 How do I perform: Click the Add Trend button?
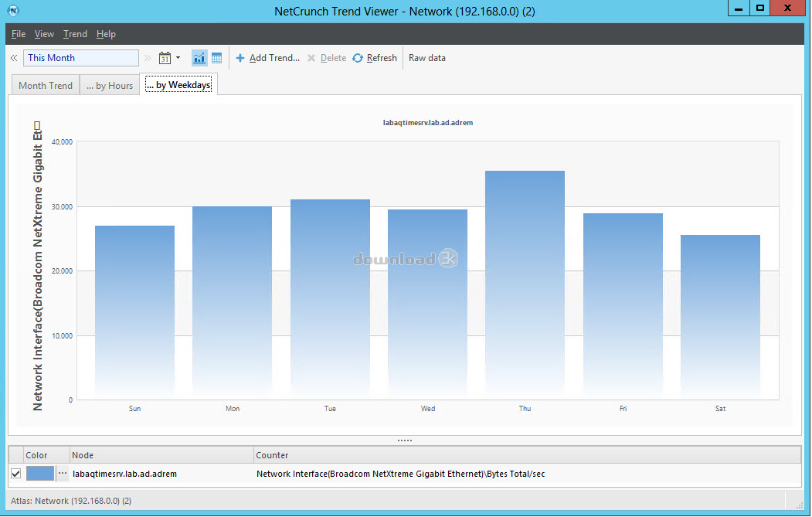coord(268,58)
